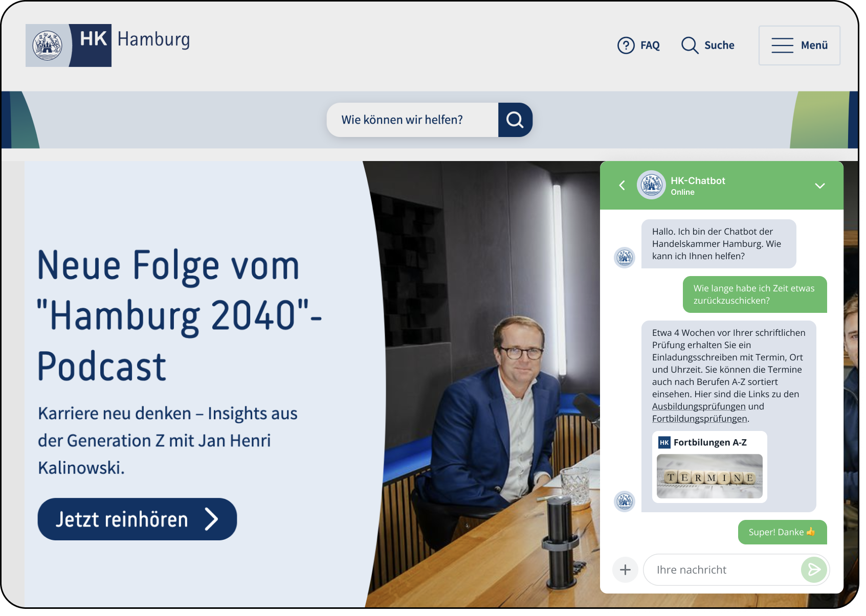
Task: Open the FAQ question mark icon
Action: [626, 45]
